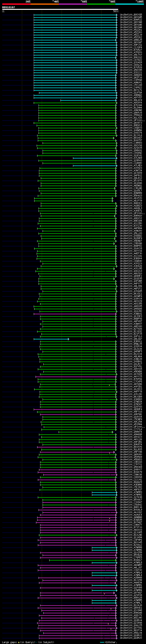Open hit UniRef100_B9SYQ5
Screen dimensions: 146x644
click(131, 15)
